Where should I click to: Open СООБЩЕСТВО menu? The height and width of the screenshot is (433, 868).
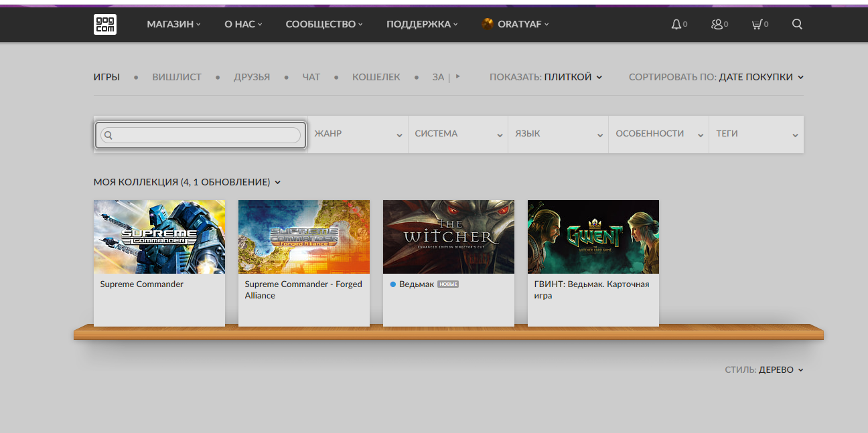coord(324,24)
